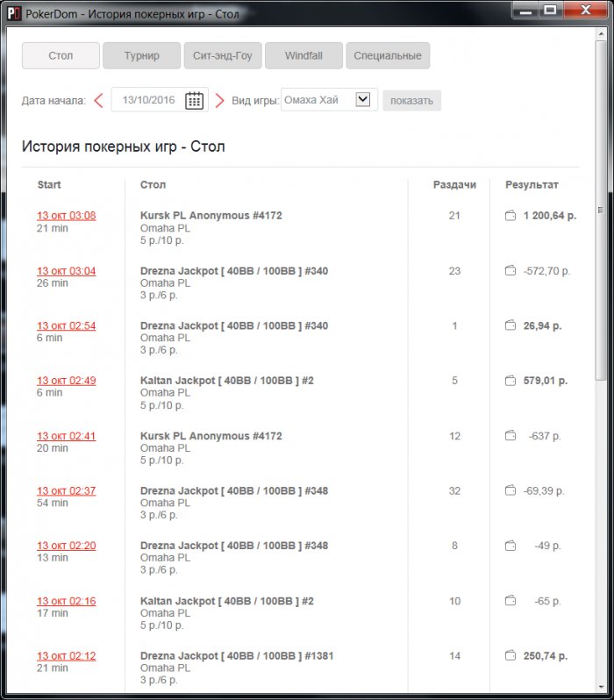This screenshot has width=614, height=700.
Task: Open the Сит-энд-Гоу tab
Action: click(223, 56)
